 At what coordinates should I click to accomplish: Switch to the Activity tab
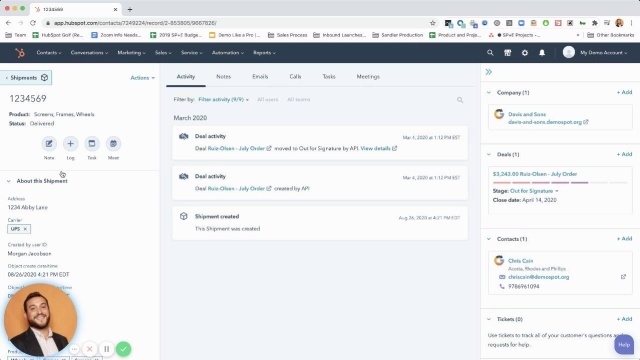click(x=186, y=77)
